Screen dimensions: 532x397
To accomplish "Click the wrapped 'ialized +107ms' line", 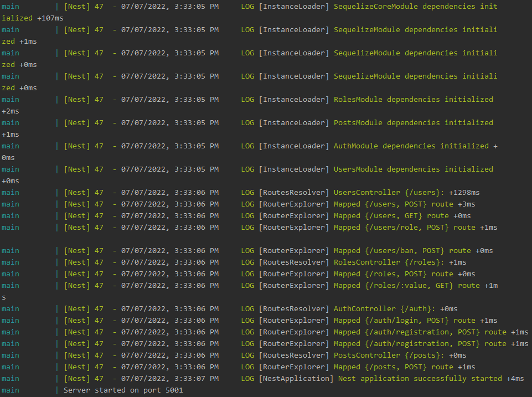I will click(x=33, y=18).
